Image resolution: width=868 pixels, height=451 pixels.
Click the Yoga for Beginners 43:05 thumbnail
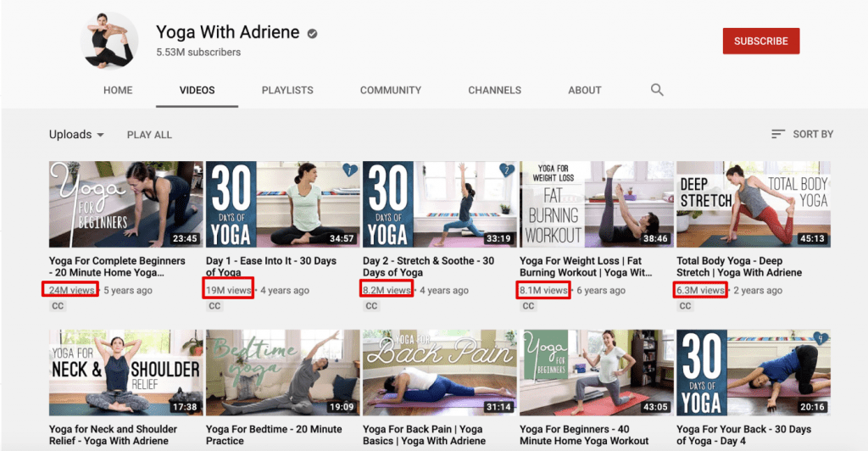click(x=597, y=372)
